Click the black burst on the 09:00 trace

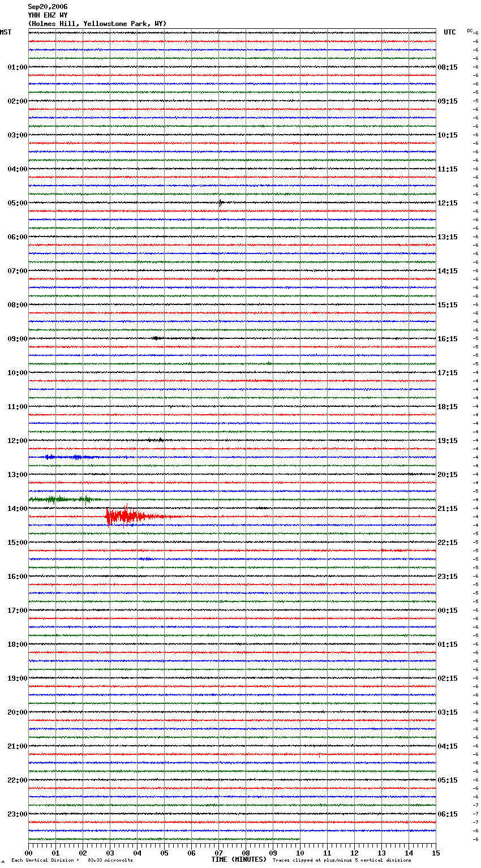(157, 338)
